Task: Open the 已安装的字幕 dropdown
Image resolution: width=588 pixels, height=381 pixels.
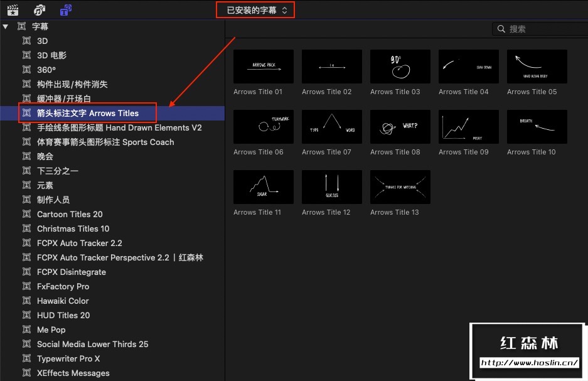Action: 257,10
